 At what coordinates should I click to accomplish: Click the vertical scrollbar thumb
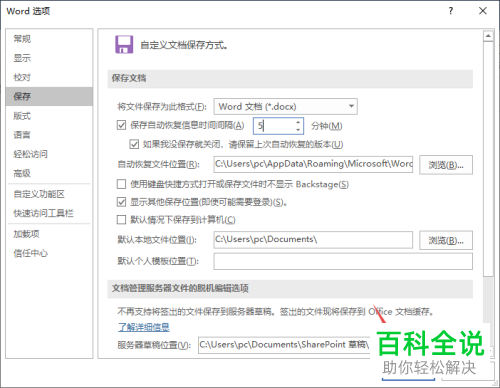tap(488, 159)
